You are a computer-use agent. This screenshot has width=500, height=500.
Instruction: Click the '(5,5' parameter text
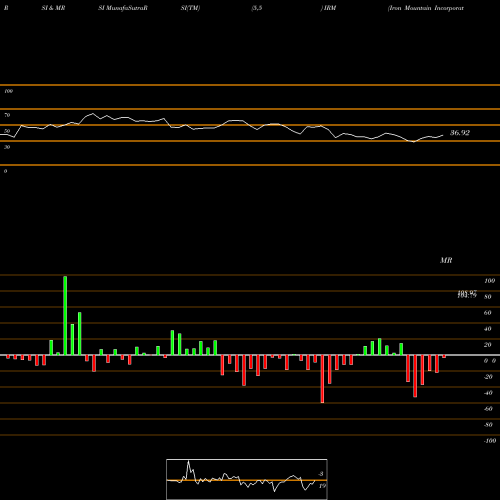point(257,8)
